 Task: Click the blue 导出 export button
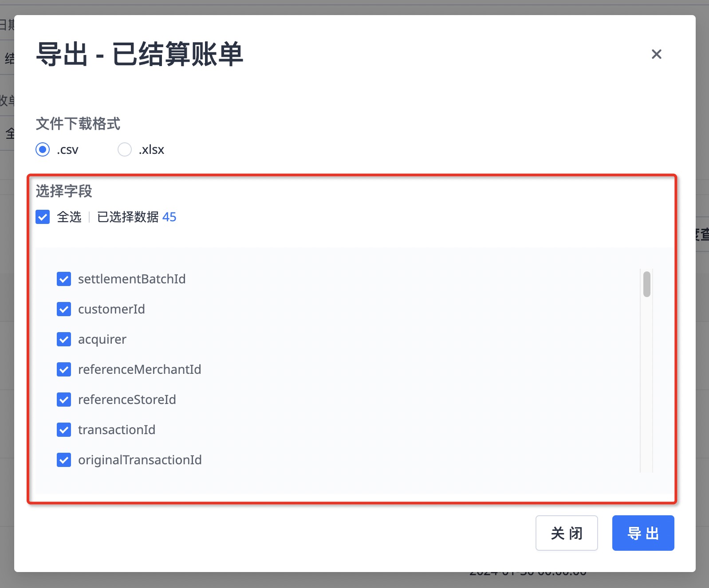pos(643,533)
